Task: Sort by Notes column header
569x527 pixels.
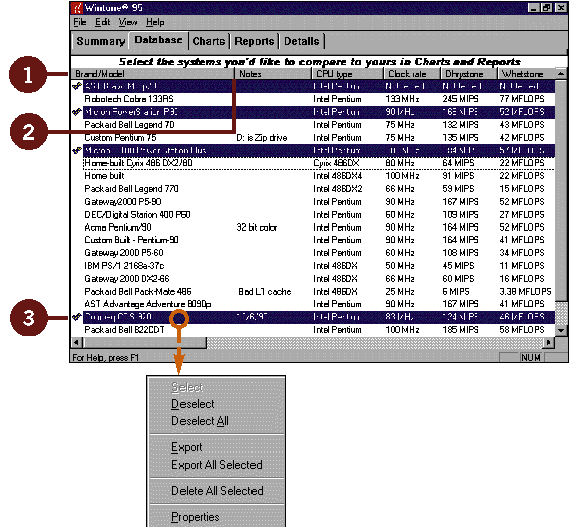Action: 273,74
